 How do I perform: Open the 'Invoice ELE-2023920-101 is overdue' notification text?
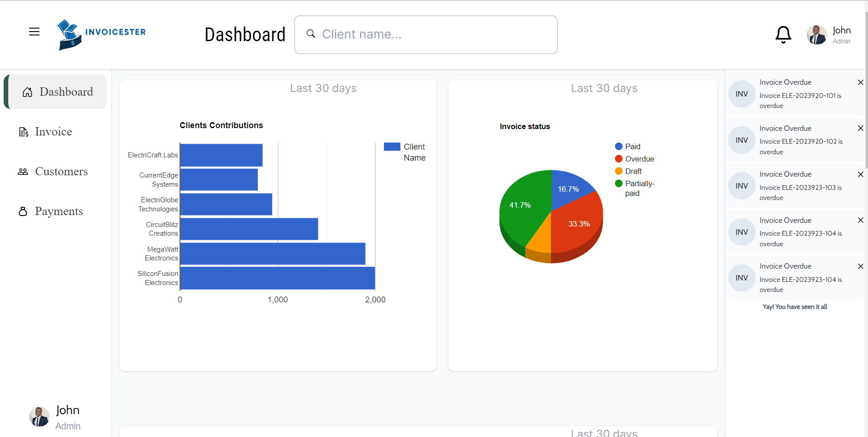pyautogui.click(x=800, y=101)
